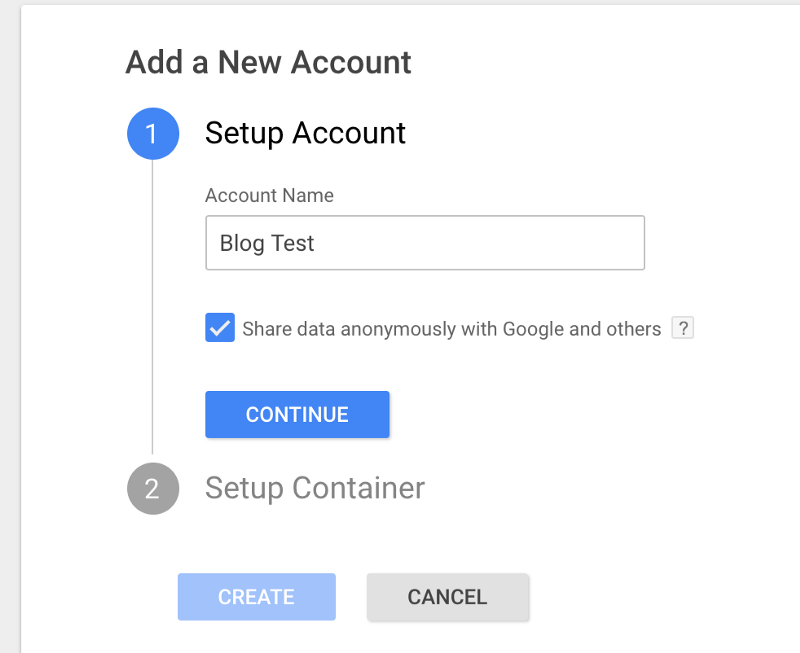This screenshot has height=653, width=800.
Task: Select the gray step 2 circle
Action: [x=153, y=488]
